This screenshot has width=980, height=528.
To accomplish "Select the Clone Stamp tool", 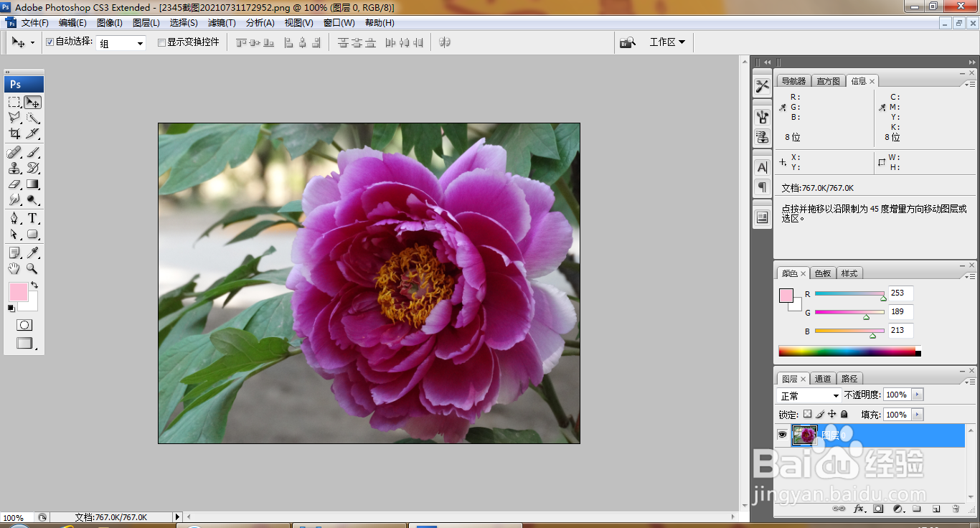I will pyautogui.click(x=14, y=169).
